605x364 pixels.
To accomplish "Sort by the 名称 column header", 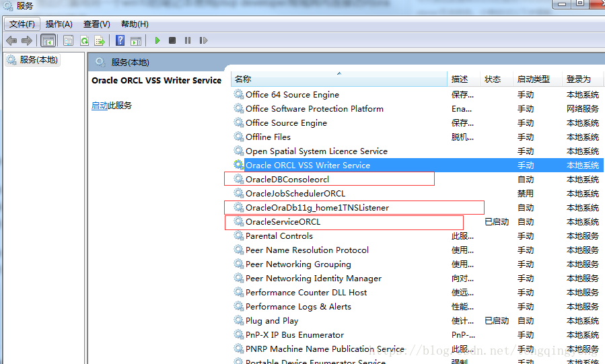I will [339, 79].
